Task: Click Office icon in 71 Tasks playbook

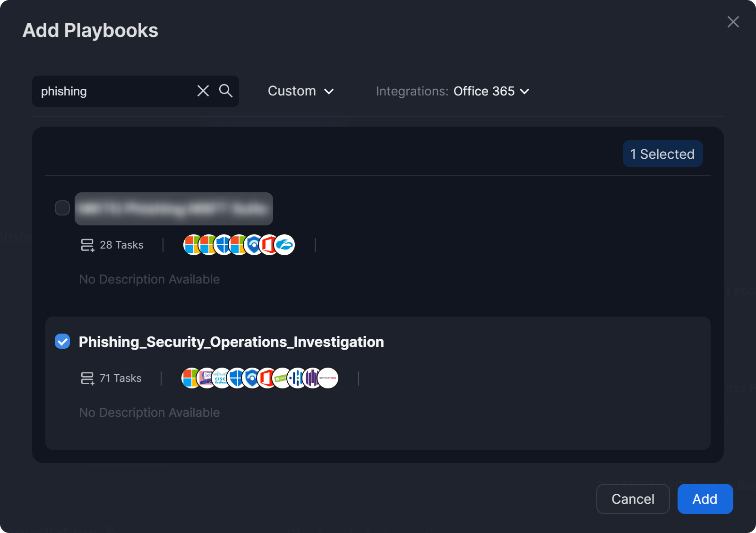Action: [x=267, y=378]
